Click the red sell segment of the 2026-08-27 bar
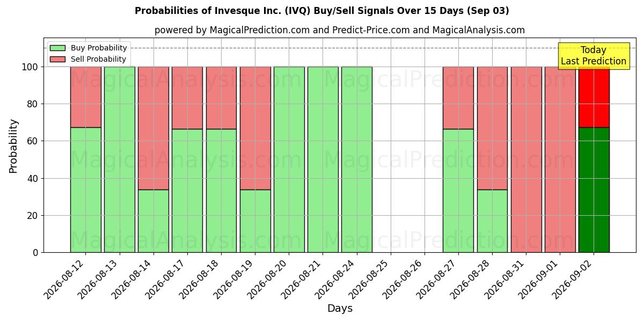644x322 pixels. coord(458,98)
